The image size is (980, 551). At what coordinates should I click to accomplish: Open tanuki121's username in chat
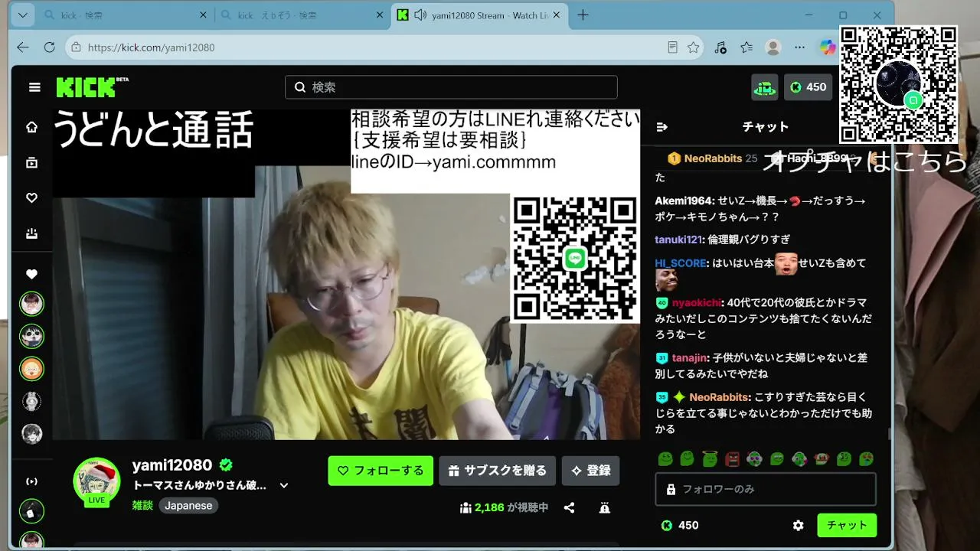tap(678, 240)
